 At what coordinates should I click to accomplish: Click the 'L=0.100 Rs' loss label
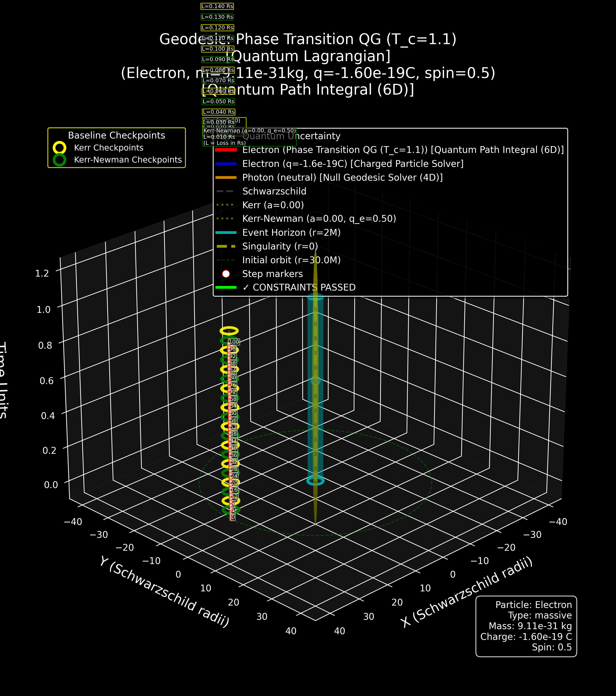pos(218,49)
